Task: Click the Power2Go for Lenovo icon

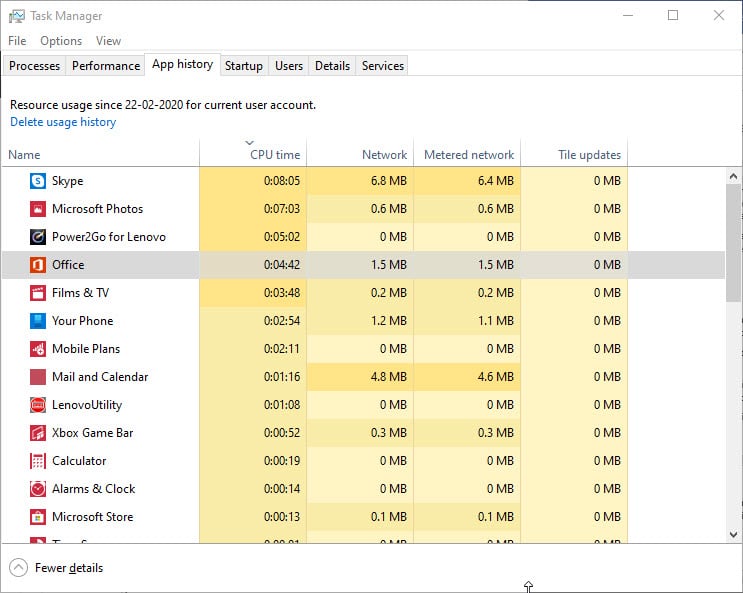Action: (38, 237)
